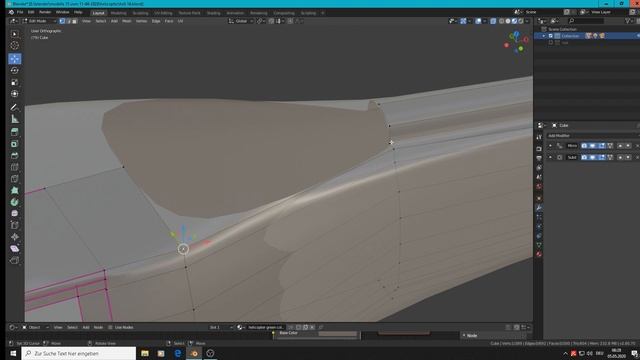Viewport: 640px width, 360px height.
Task: Click the Blender icon in taskbar
Action: [194, 353]
